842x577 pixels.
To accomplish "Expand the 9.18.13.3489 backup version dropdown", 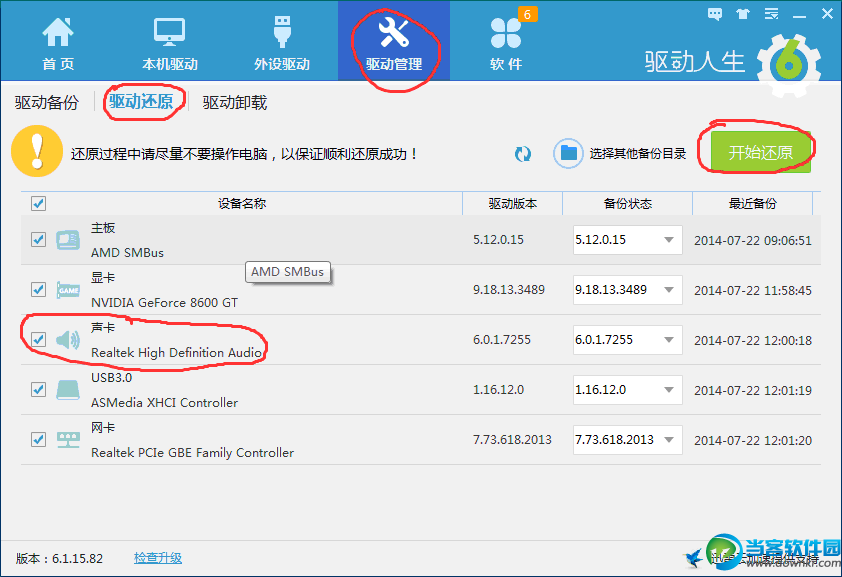I will (x=628, y=290).
